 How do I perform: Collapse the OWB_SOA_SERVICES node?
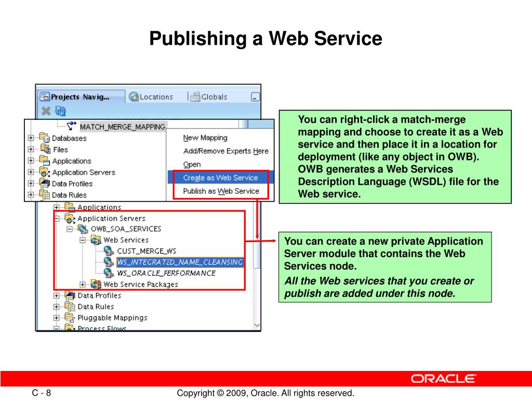pos(70,229)
